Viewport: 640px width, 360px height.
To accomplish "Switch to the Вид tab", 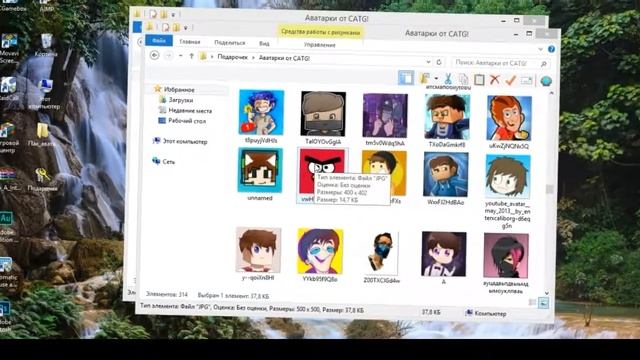I will pyautogui.click(x=264, y=43).
